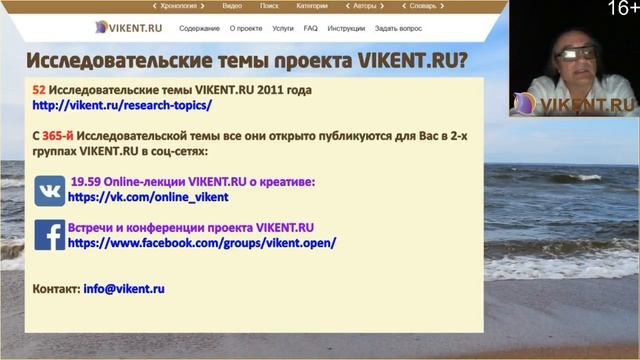
Task: Follow the vk.com/online_vikent link
Action: pyautogui.click(x=148, y=197)
